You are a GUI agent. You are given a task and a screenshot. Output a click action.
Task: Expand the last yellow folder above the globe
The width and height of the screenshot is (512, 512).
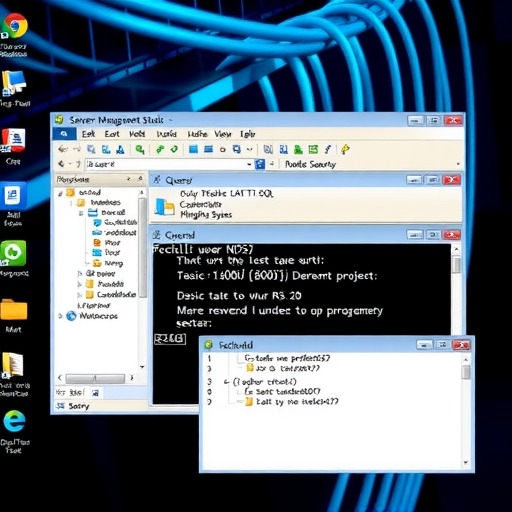(x=79, y=295)
